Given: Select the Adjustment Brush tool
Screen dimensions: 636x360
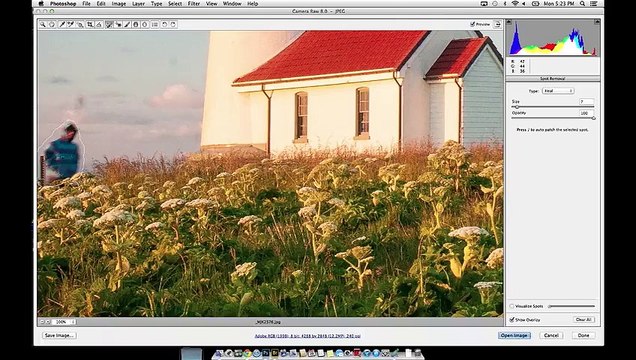Looking at the screenshot, I should [127, 25].
